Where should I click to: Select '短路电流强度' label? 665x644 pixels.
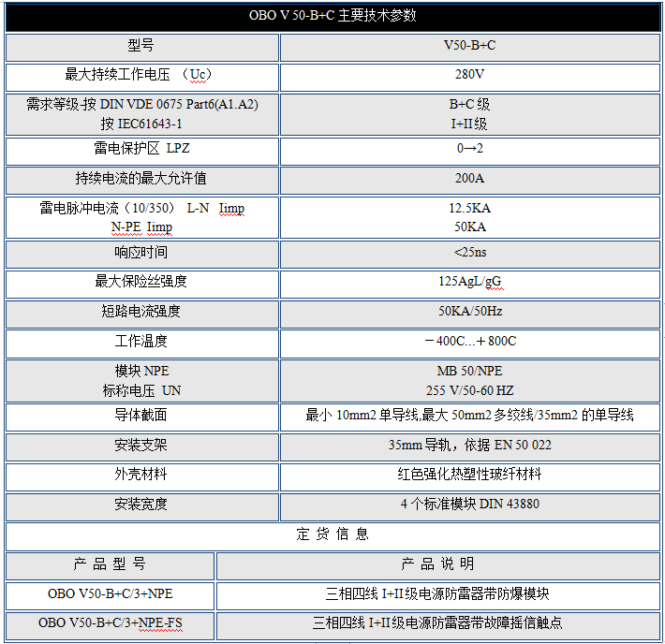tap(140, 311)
